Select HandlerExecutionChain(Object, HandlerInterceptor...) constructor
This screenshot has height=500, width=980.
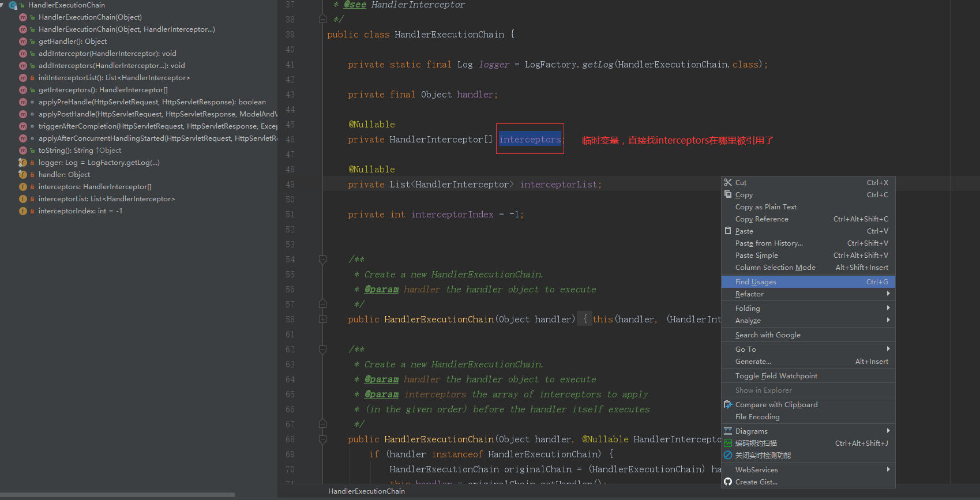pyautogui.click(x=127, y=29)
